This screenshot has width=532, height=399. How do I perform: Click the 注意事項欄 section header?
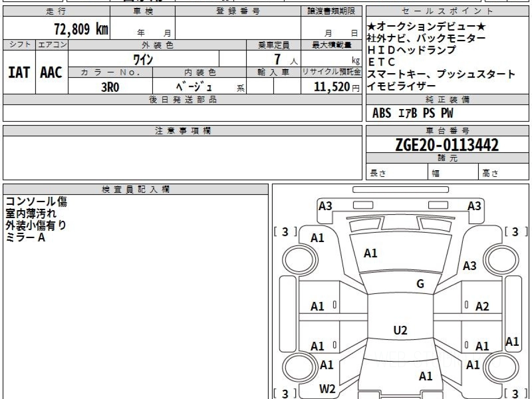[182, 131]
